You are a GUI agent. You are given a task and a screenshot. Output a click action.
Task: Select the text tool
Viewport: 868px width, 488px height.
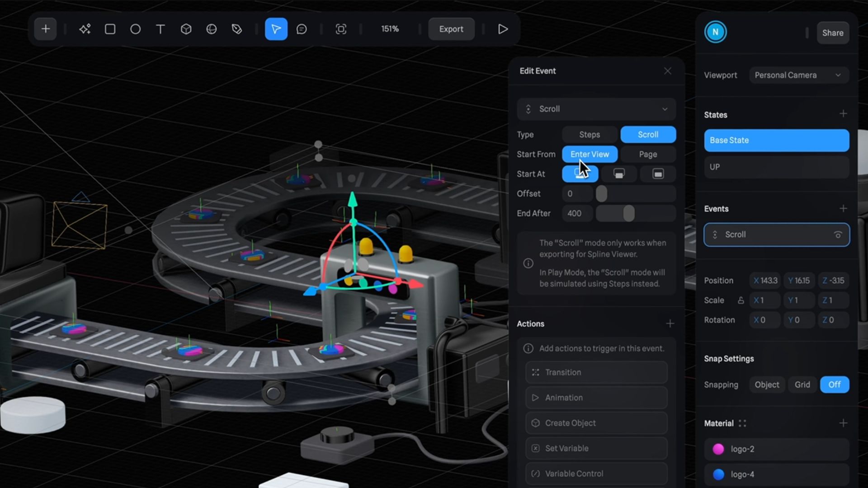coord(161,28)
